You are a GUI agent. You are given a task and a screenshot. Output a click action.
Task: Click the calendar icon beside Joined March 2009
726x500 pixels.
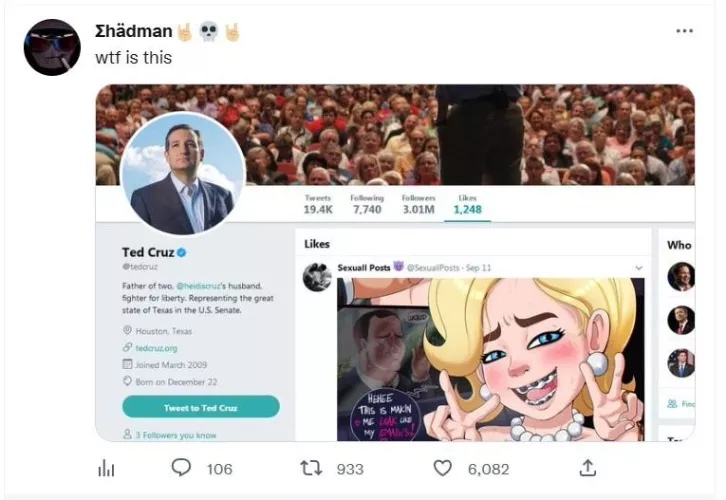(x=127, y=365)
